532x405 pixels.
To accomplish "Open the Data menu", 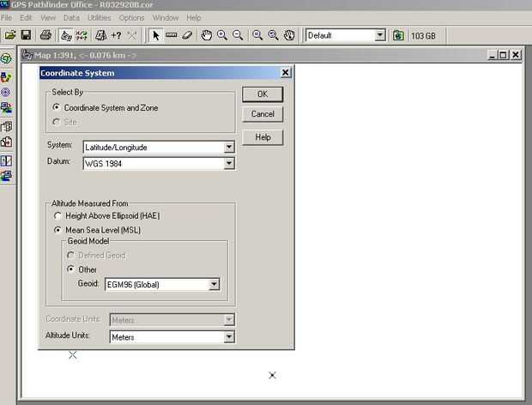I will 71,18.
